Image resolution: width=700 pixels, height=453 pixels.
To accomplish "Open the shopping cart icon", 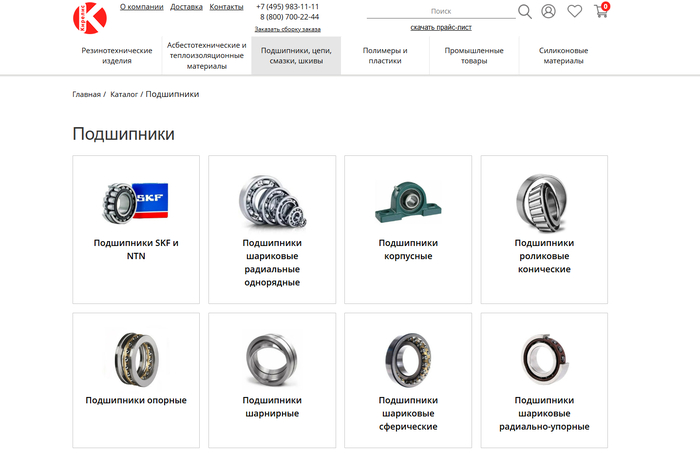I will pyautogui.click(x=601, y=12).
